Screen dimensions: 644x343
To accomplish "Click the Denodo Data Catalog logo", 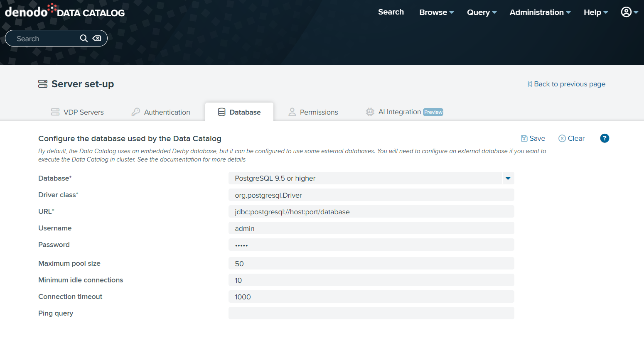I will point(65,11).
